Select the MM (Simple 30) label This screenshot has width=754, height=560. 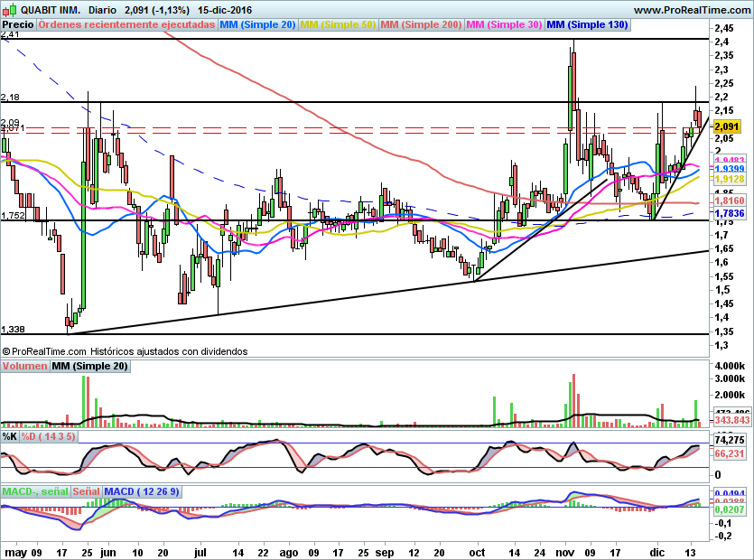(x=504, y=24)
